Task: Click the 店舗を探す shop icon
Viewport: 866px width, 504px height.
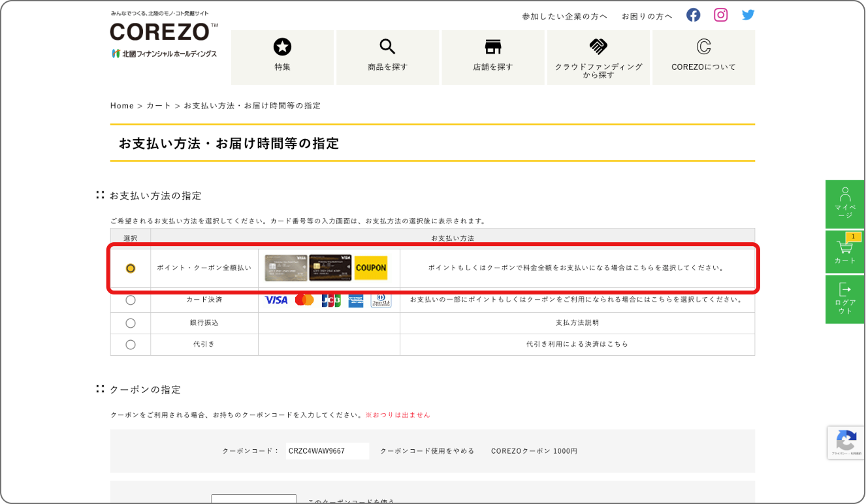Action: (x=493, y=46)
